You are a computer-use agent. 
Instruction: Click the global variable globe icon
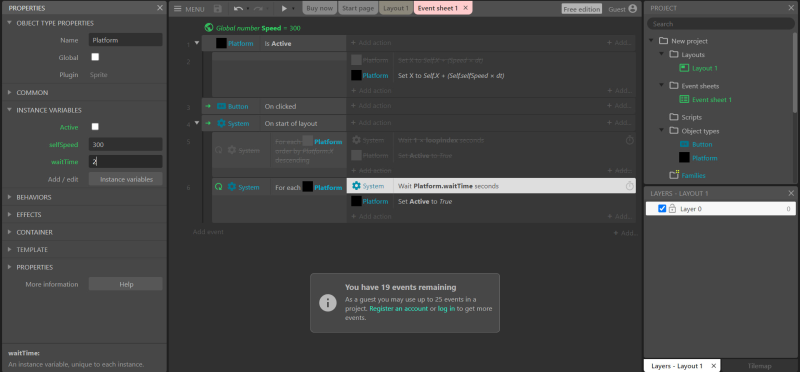(208, 28)
